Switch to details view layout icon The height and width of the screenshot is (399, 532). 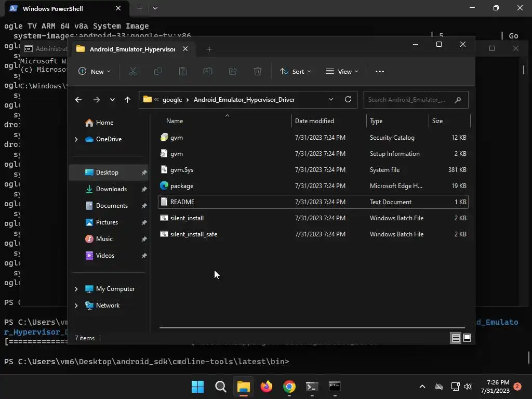coord(456,338)
